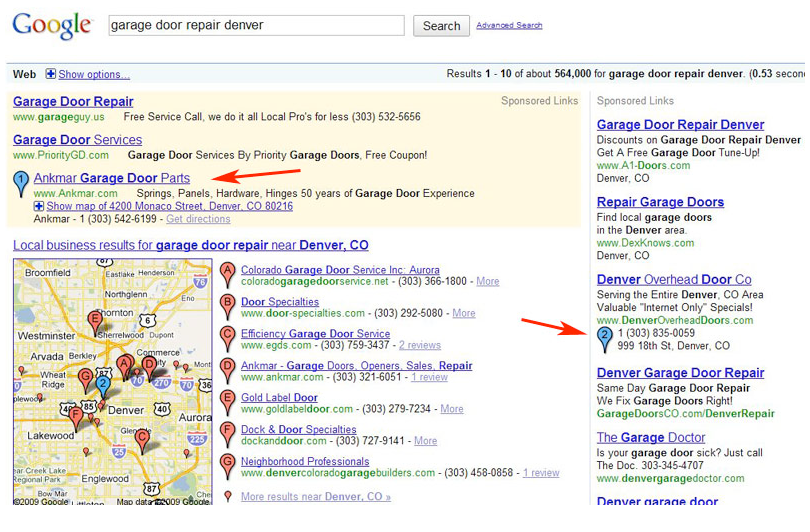
Task: Click More link next to (303) 366-1800
Action: tap(488, 281)
